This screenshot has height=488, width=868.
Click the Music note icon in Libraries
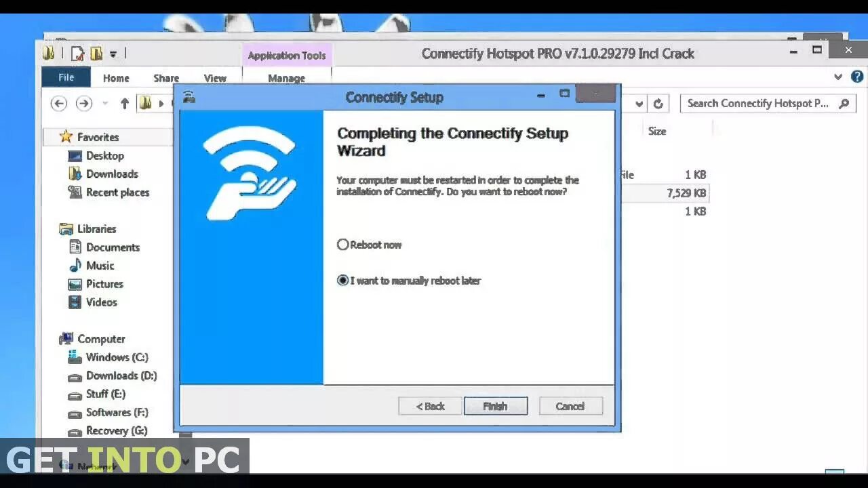pos(75,265)
